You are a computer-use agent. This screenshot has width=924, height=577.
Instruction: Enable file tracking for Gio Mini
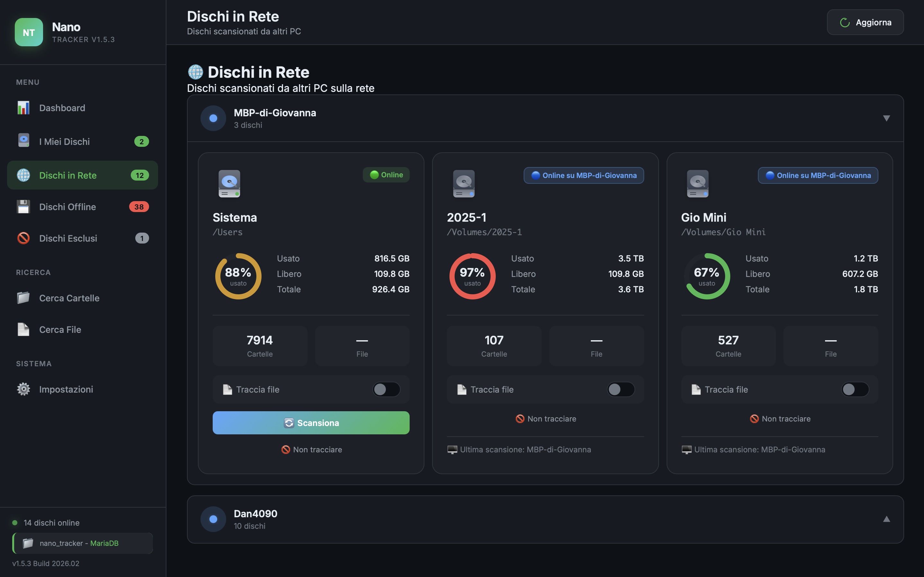tap(855, 389)
